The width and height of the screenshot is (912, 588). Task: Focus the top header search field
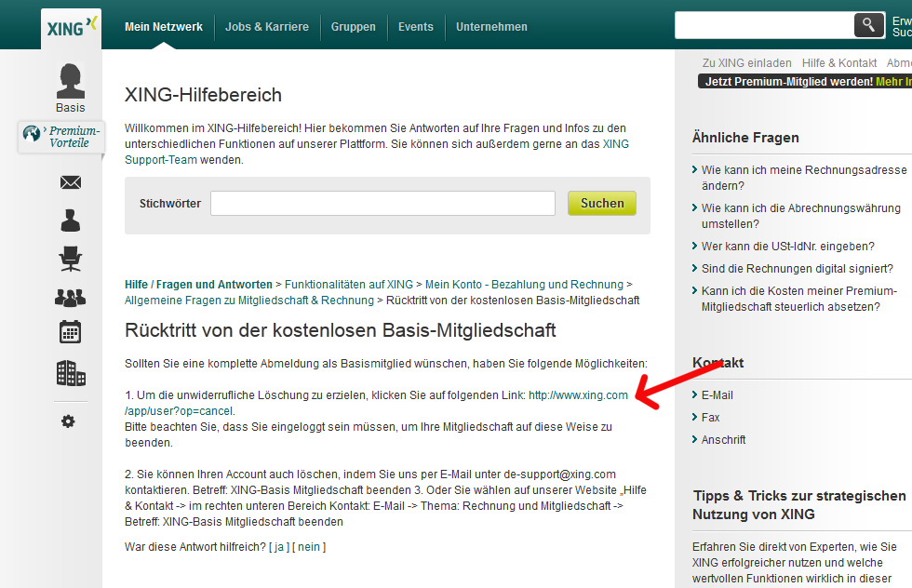[x=764, y=25]
